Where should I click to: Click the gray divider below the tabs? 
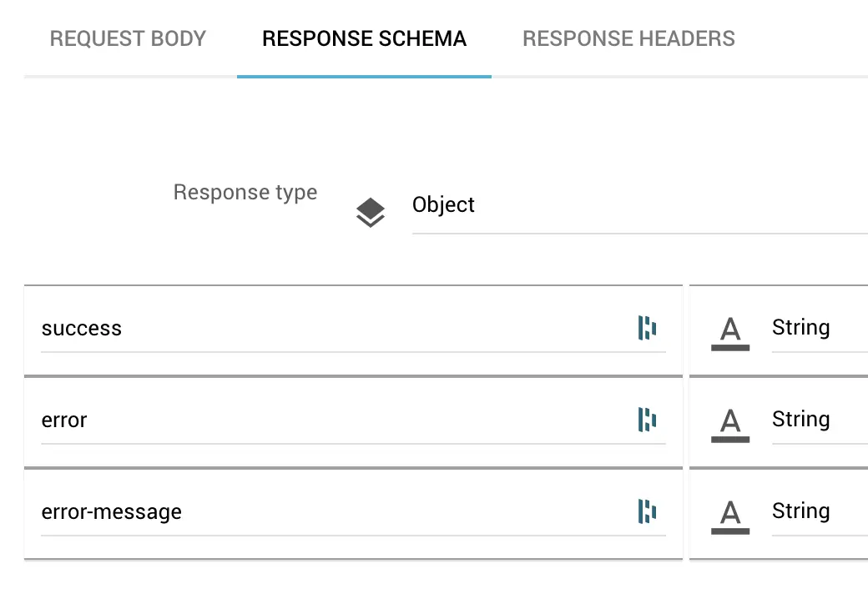point(668,77)
